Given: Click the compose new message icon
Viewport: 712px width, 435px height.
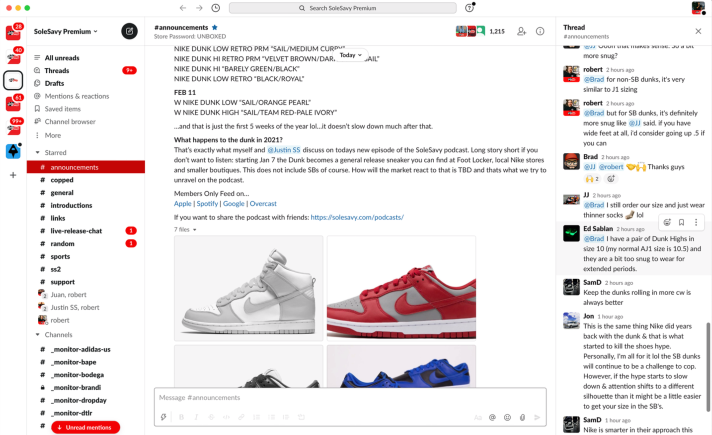Looking at the screenshot, I should click(129, 31).
